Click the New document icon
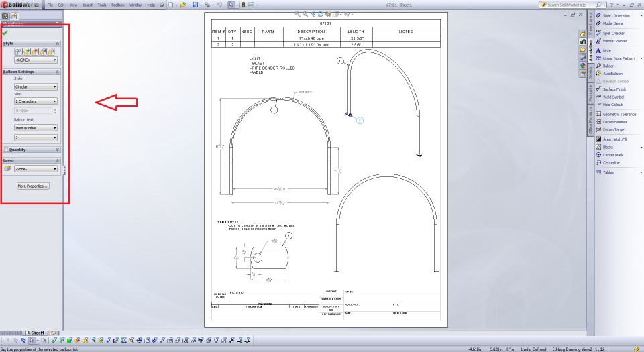Viewport: 644px width, 352px height. 171,5
